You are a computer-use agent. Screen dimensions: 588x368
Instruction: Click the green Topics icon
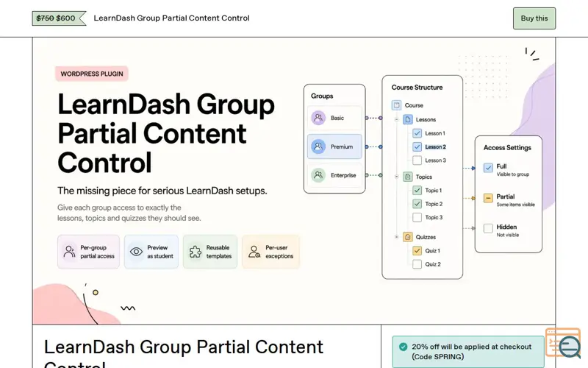(408, 177)
